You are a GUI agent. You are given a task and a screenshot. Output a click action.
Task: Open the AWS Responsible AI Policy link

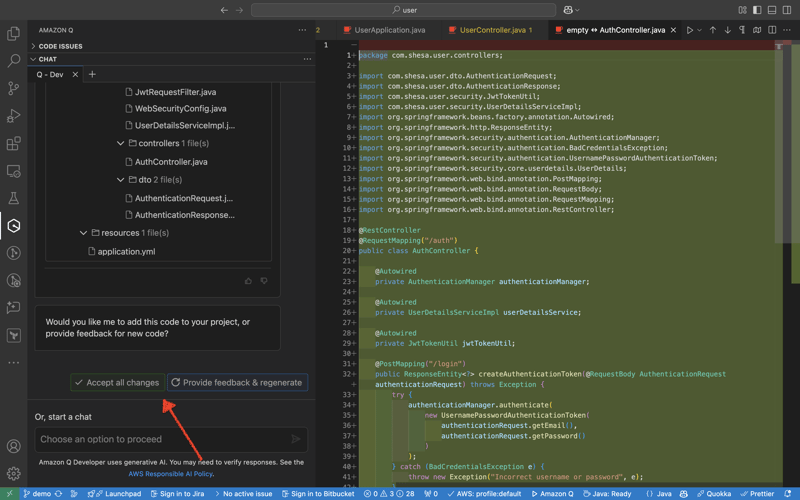[x=170, y=474]
